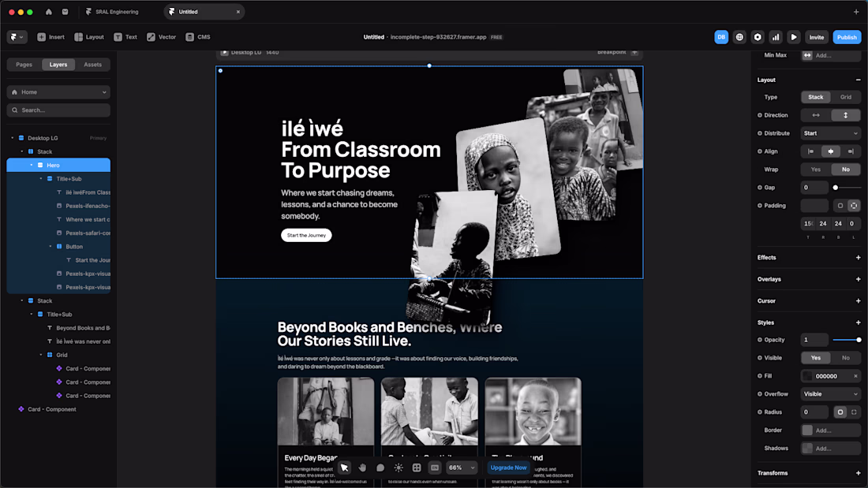Open the Insert tool

pos(51,37)
